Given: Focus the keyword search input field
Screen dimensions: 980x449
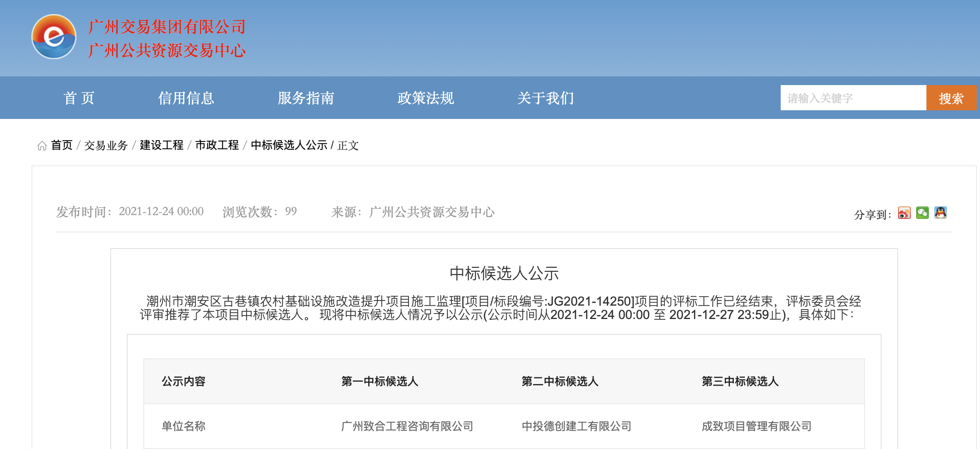Looking at the screenshot, I should tap(853, 98).
